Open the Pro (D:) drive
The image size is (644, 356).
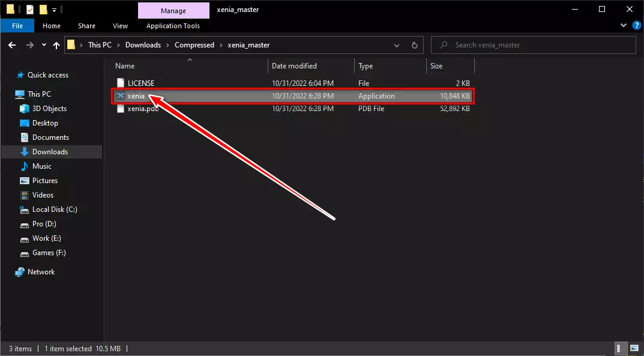click(x=44, y=224)
